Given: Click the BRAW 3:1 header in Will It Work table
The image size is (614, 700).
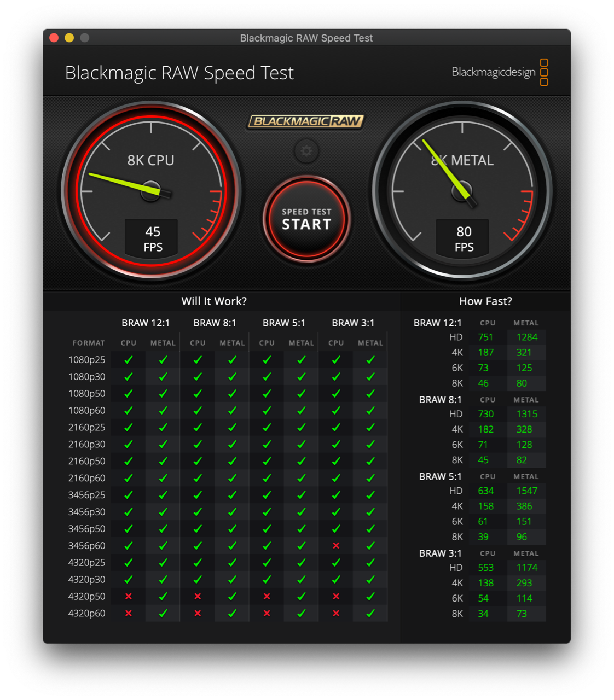Looking at the screenshot, I should click(x=353, y=323).
